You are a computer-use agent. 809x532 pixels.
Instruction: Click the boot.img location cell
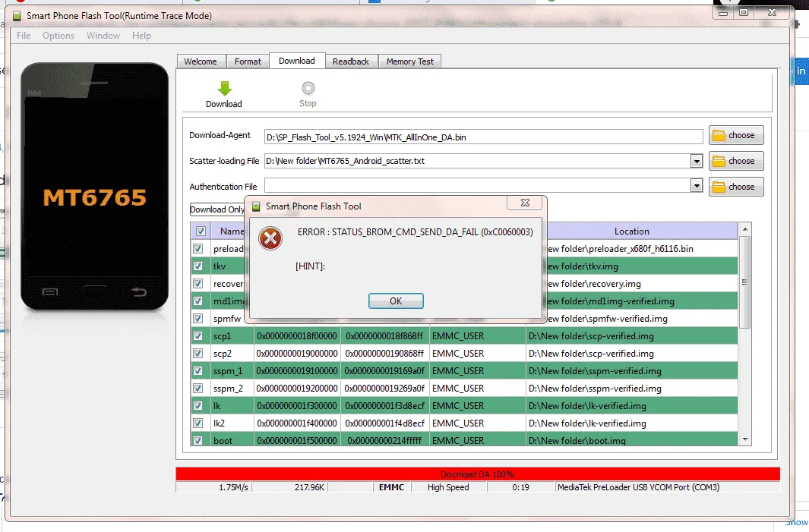[632, 440]
